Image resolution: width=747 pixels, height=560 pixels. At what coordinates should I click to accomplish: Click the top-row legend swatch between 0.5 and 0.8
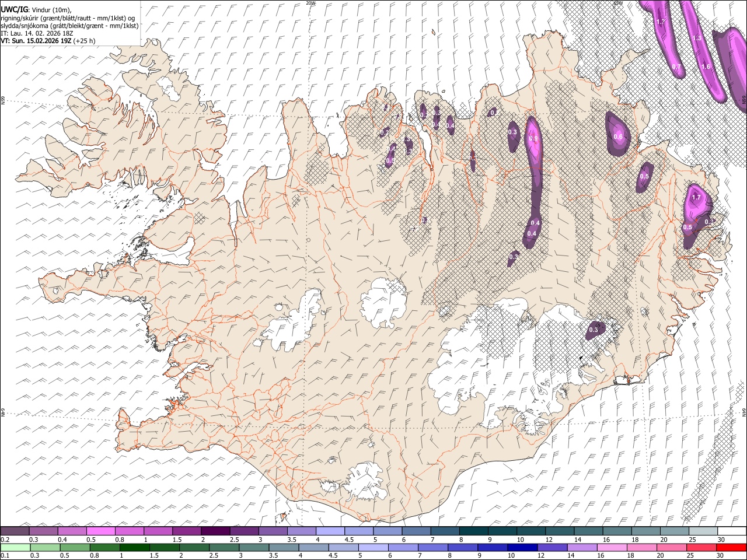pos(101,531)
